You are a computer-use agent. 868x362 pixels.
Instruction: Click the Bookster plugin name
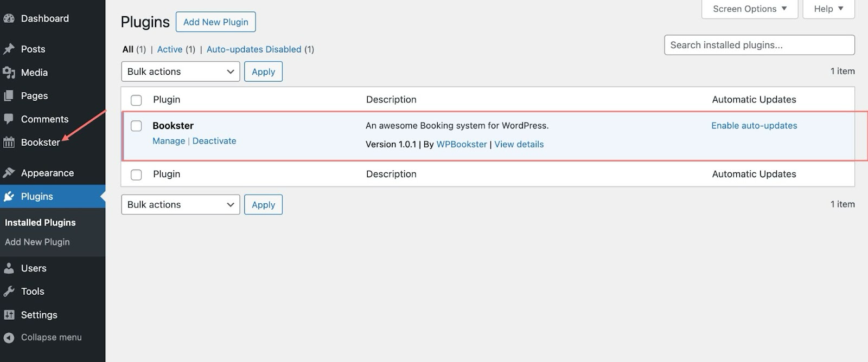coord(173,126)
